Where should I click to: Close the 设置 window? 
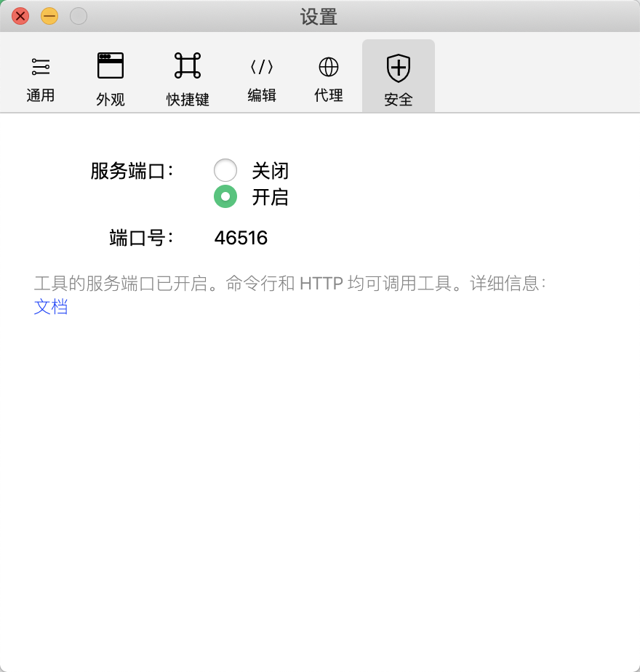click(x=20, y=16)
